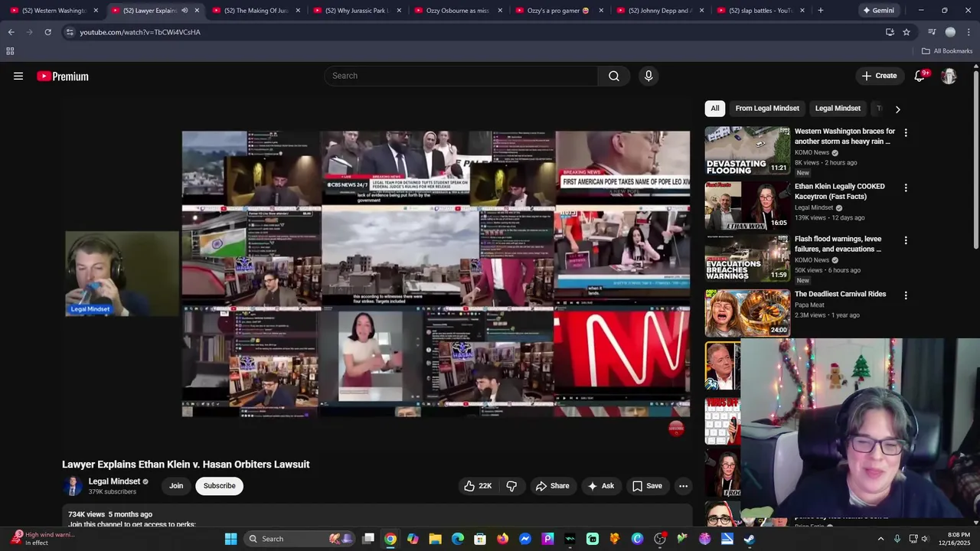
Task: Open the Chrome apps grid shortcut
Action: (10, 51)
